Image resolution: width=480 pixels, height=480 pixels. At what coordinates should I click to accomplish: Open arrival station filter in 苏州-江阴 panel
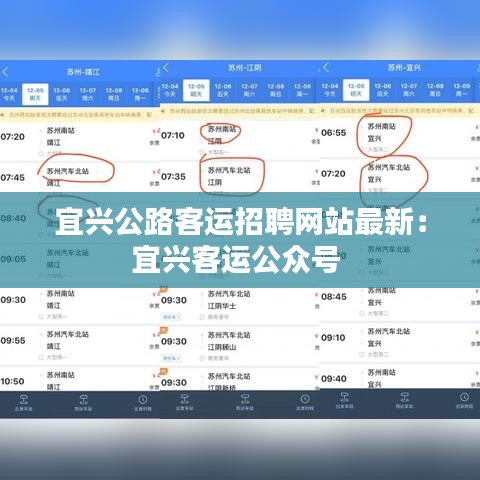coord(245,402)
